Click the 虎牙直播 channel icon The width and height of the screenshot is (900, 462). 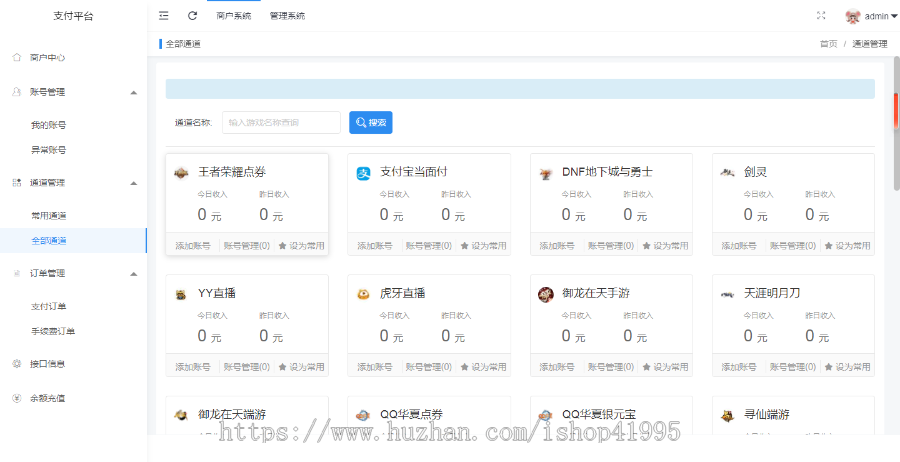pos(363,294)
